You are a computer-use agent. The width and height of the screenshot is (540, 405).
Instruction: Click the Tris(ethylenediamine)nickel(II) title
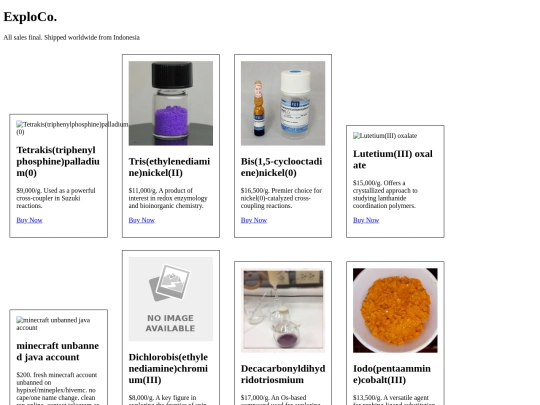coord(169,167)
